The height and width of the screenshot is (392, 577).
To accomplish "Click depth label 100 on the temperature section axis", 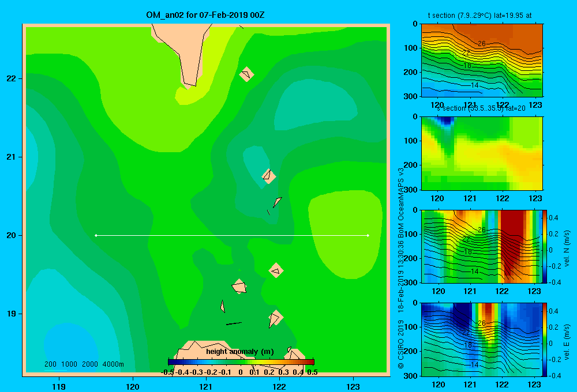I will tap(411, 48).
